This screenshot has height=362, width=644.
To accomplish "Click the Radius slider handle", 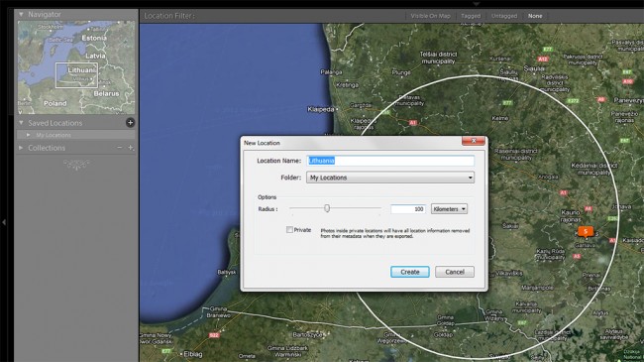I will pyautogui.click(x=327, y=208).
